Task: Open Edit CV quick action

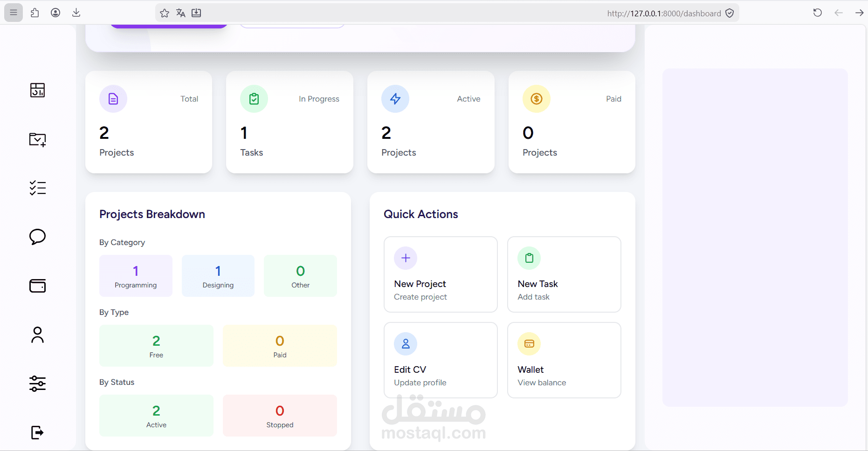Action: (441, 360)
